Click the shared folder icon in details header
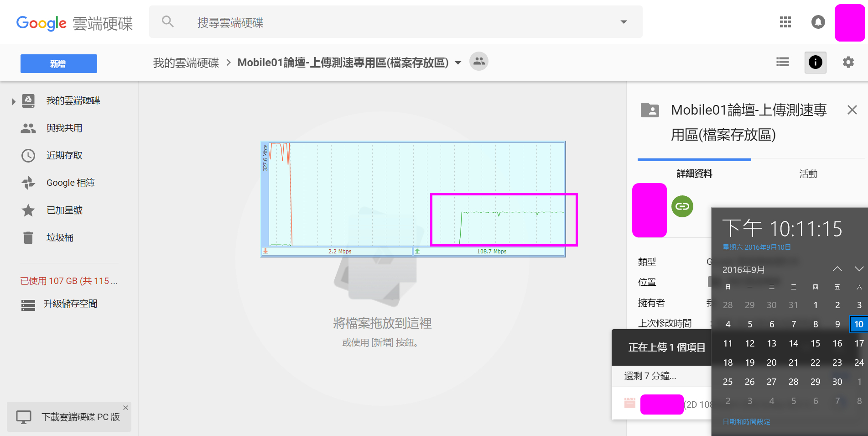 [x=650, y=110]
